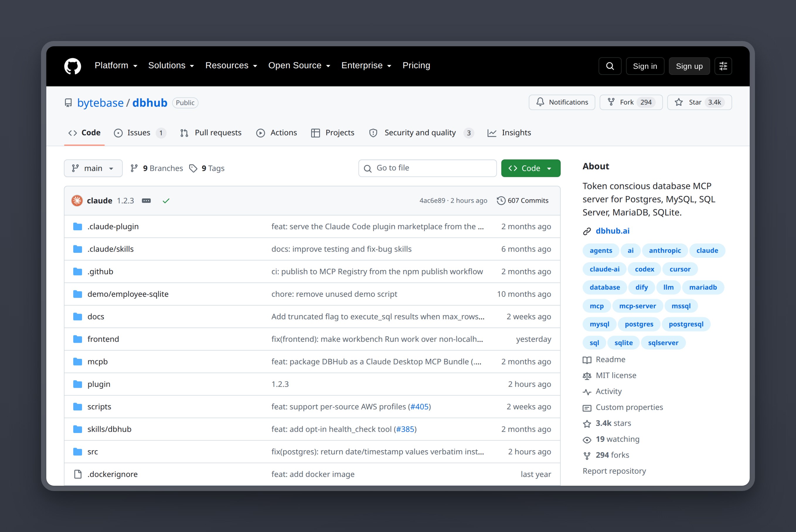
Task: Click the claude author avatar
Action: click(x=77, y=200)
